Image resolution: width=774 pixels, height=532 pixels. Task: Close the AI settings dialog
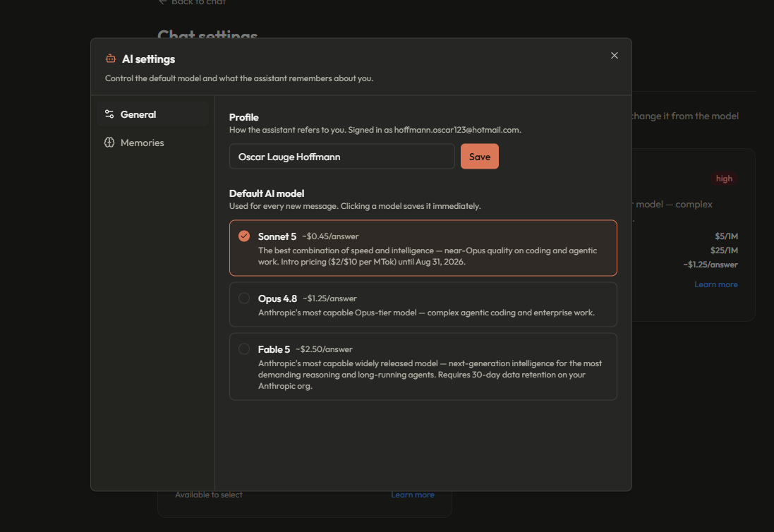(x=614, y=55)
